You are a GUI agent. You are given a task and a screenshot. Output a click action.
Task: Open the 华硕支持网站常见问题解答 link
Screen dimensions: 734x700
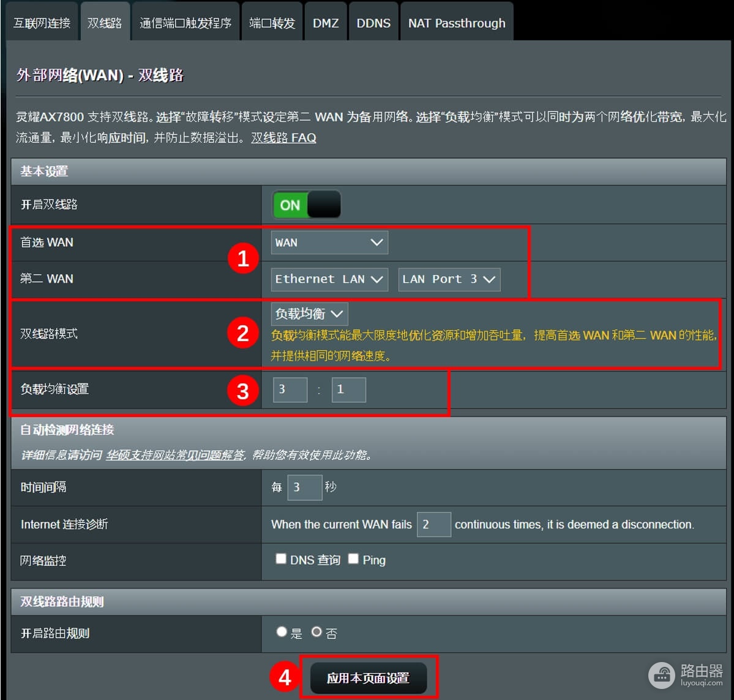175,455
